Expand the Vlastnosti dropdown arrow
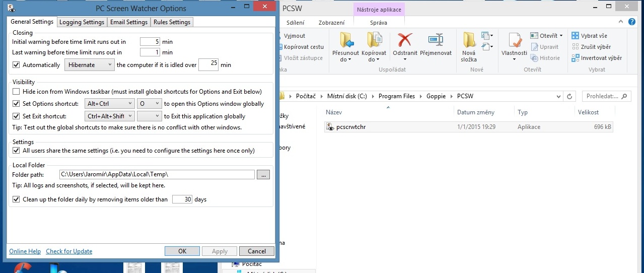 (x=514, y=60)
